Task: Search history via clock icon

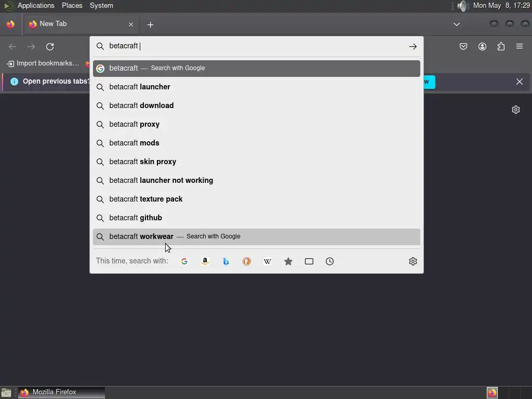Action: click(x=329, y=261)
